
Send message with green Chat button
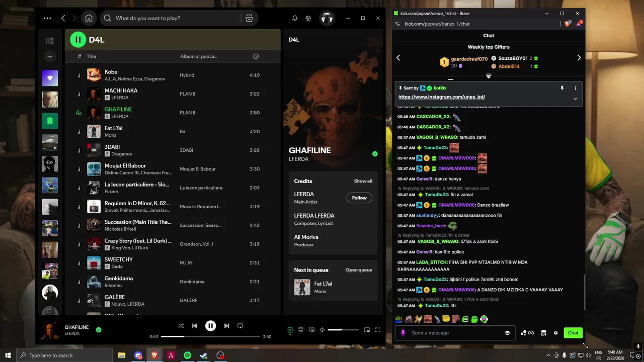coord(573,333)
